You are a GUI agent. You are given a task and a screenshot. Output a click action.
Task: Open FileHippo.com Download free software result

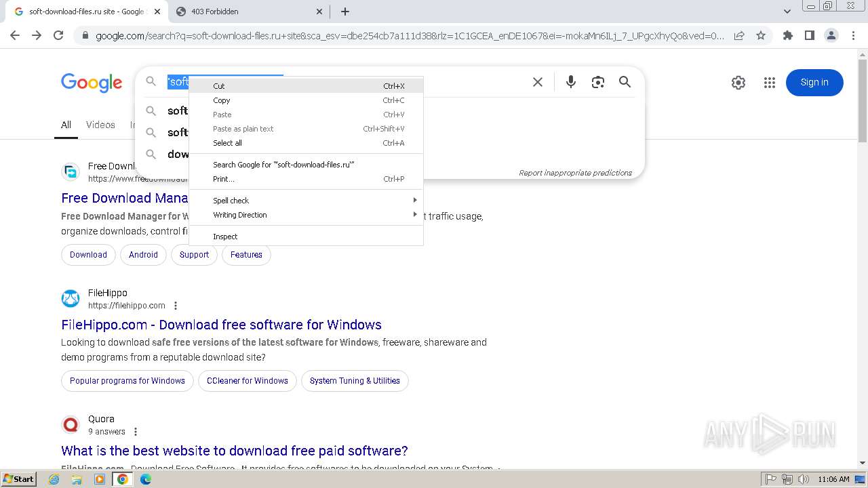221,325
